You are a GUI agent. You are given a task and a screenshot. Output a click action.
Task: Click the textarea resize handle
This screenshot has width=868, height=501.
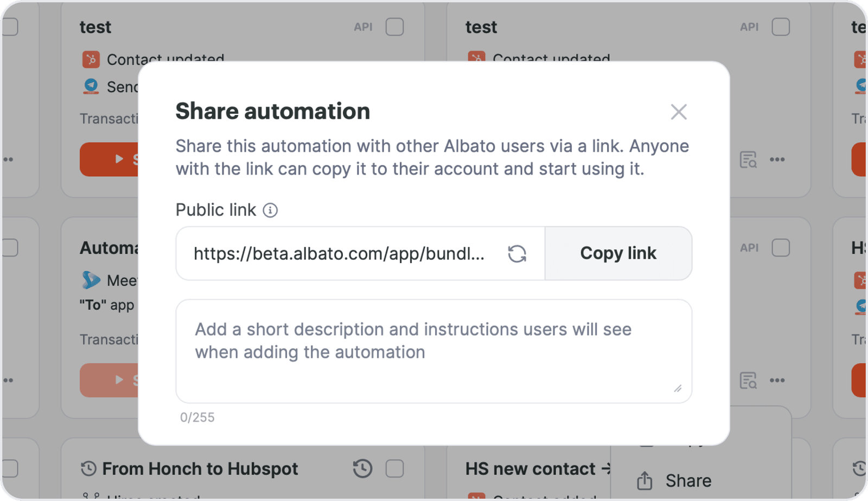pyautogui.click(x=678, y=388)
